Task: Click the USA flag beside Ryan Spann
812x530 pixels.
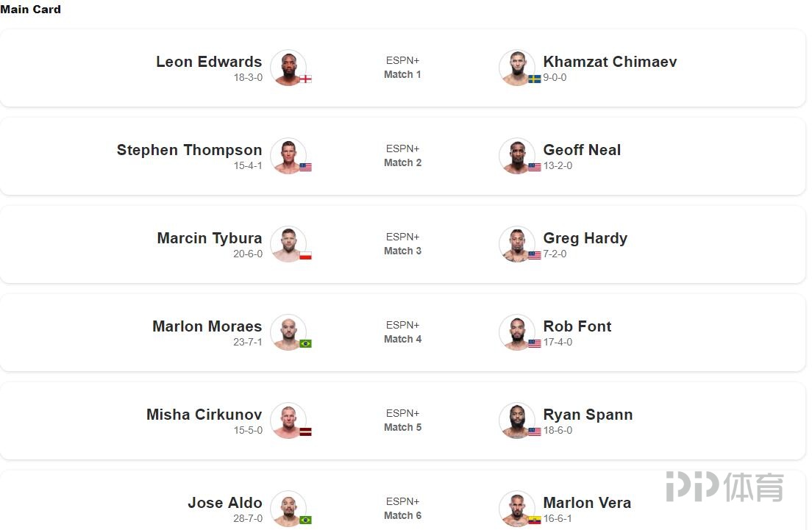Action: click(x=535, y=431)
